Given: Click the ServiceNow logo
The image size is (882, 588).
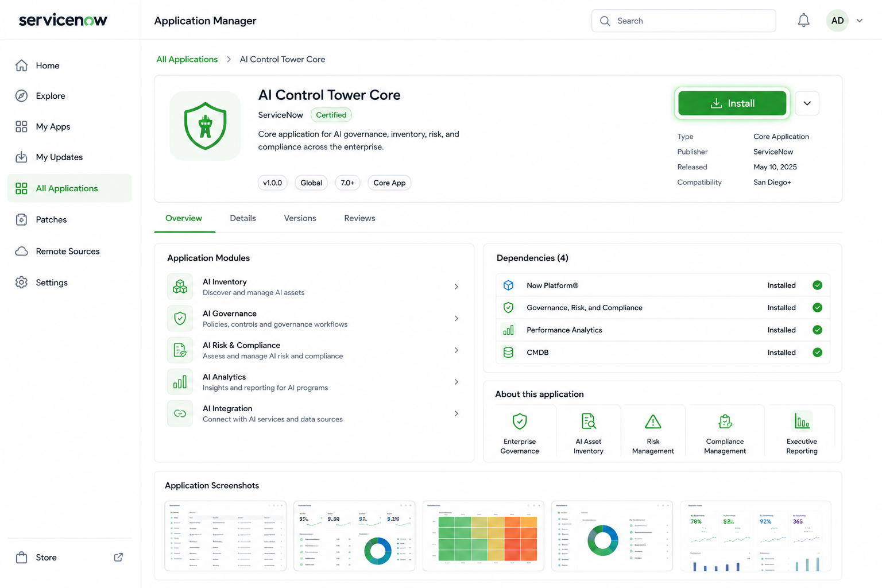Looking at the screenshot, I should pos(63,20).
